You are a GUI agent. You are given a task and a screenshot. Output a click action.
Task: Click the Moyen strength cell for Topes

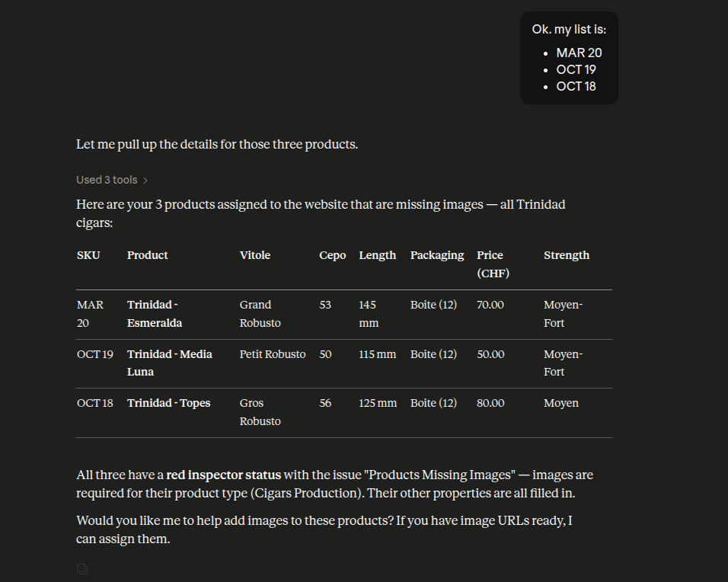(x=561, y=403)
